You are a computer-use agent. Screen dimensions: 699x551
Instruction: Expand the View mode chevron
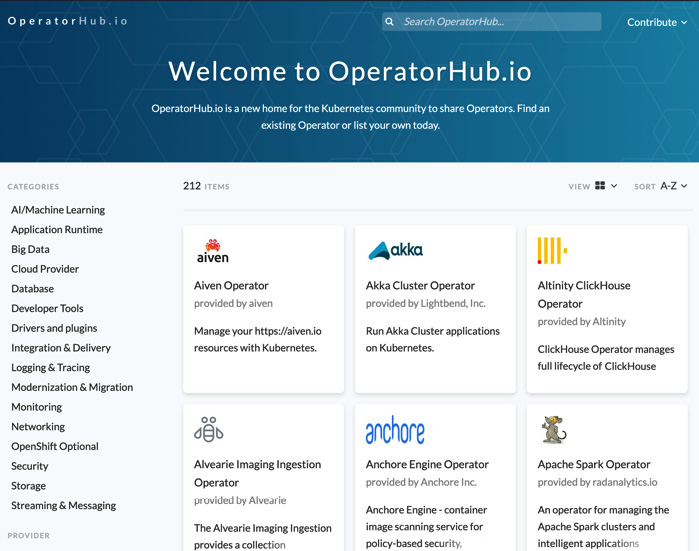pos(614,186)
